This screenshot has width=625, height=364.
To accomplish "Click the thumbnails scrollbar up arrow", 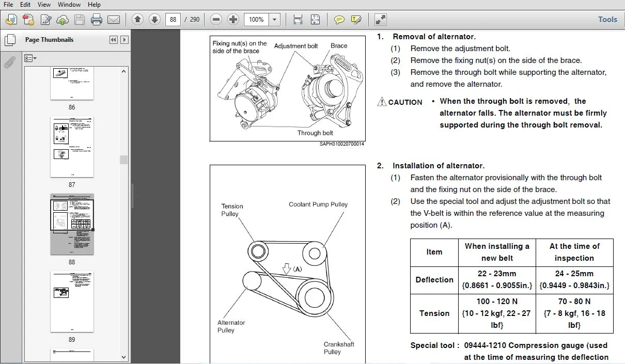I will coord(123,72).
